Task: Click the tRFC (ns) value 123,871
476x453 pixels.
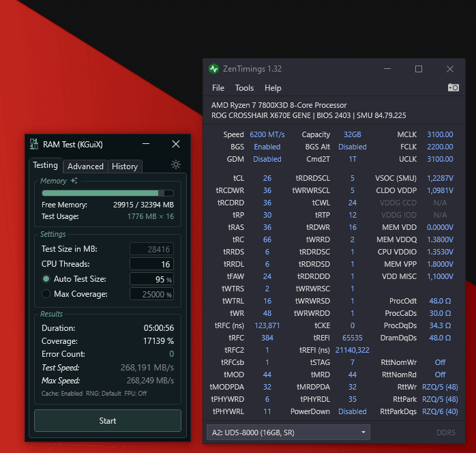Action: pos(267,325)
